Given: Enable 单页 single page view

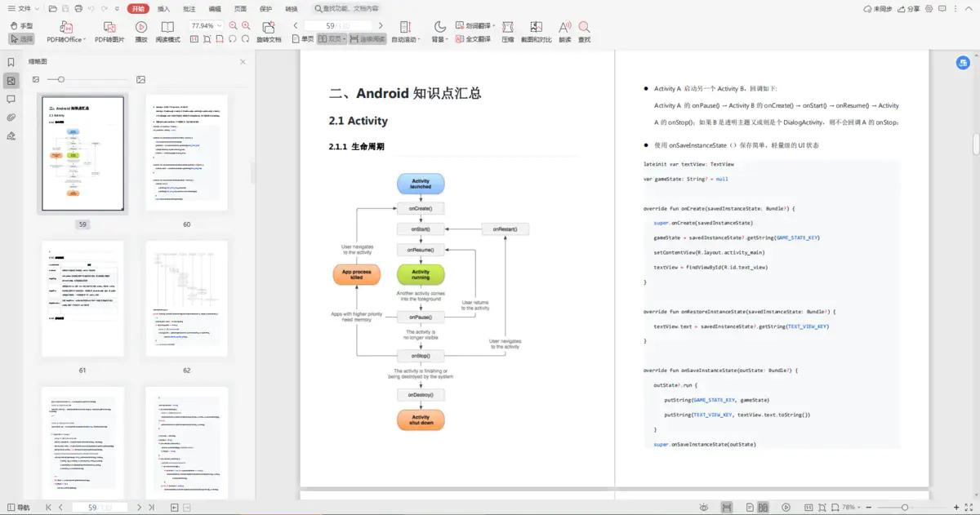Looking at the screenshot, I should coord(303,38).
